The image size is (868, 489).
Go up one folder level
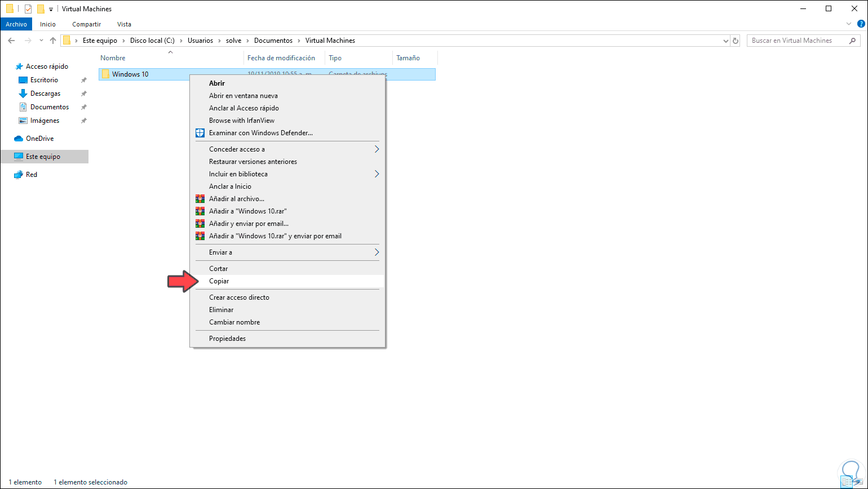coord(53,41)
